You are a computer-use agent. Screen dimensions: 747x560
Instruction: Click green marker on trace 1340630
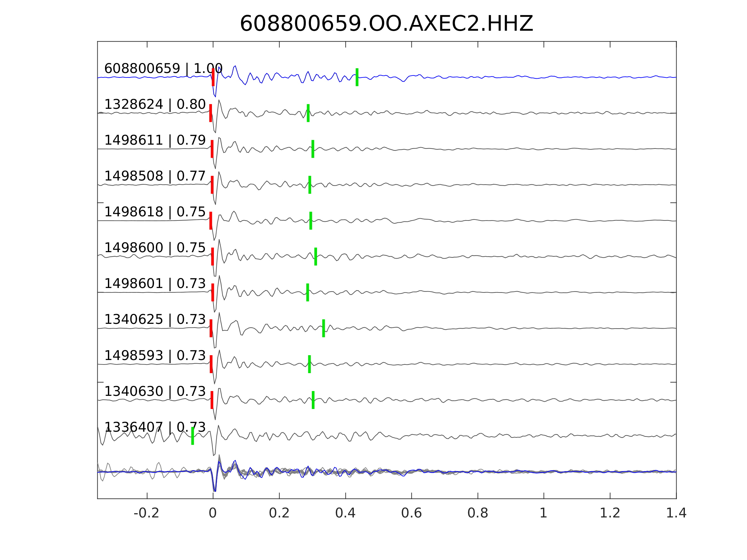[313, 400]
